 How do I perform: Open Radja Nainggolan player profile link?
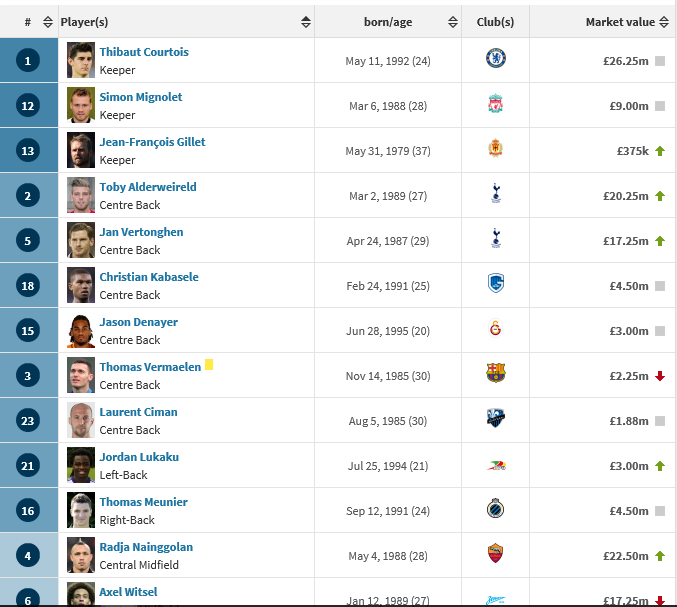point(146,547)
